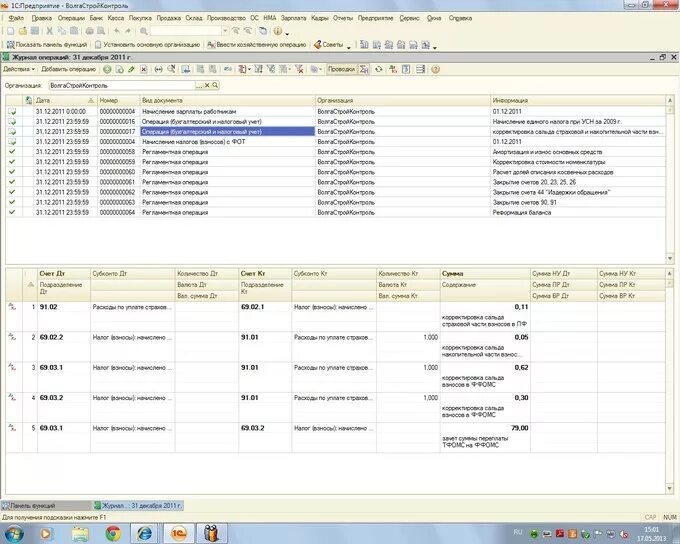Open Internet Explorer from the taskbar
680x544 pixels.
tap(144, 533)
